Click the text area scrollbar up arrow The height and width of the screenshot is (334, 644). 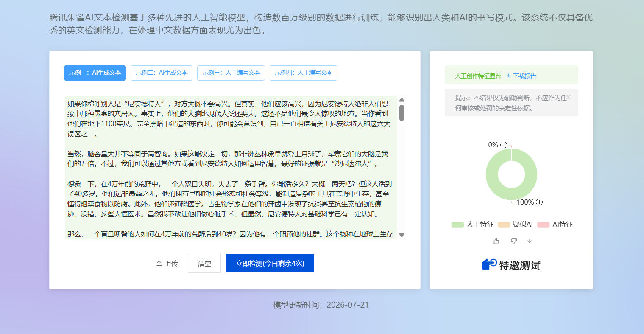pyautogui.click(x=401, y=100)
